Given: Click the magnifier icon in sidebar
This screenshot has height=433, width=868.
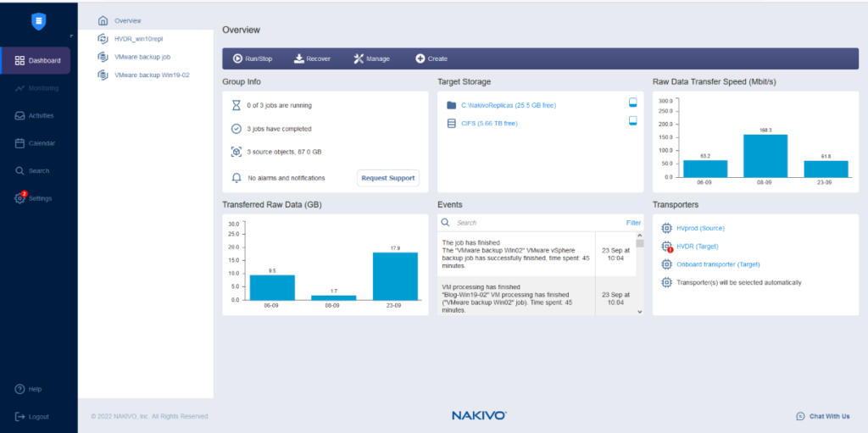Looking at the screenshot, I should 20,170.
